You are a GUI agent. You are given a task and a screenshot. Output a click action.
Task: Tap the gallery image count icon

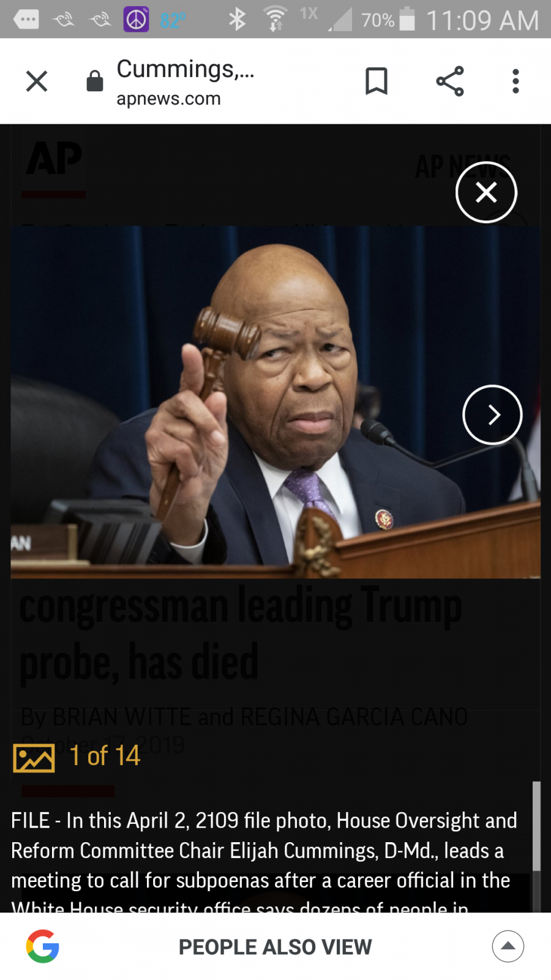pyautogui.click(x=34, y=758)
